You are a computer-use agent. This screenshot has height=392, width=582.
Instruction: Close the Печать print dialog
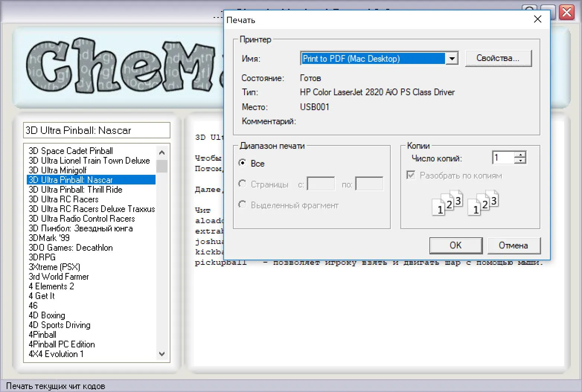(x=538, y=19)
